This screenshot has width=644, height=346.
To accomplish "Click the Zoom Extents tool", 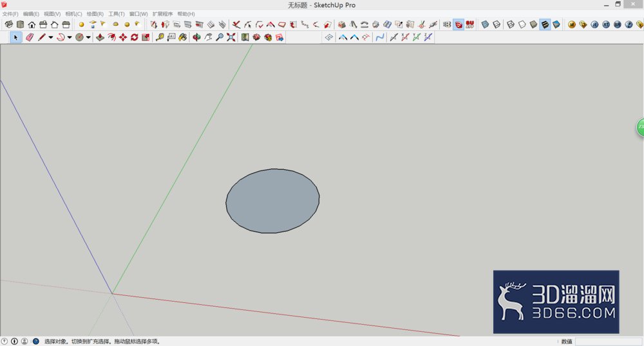I will 231,37.
